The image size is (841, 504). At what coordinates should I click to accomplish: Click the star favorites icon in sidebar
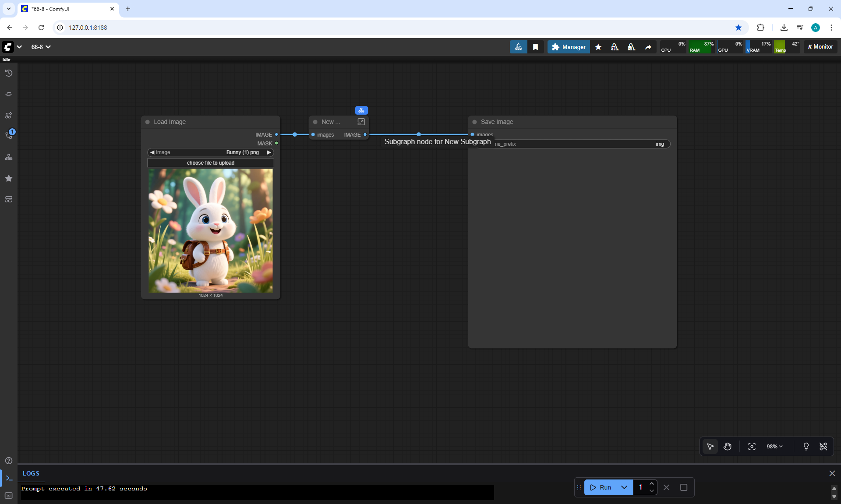pyautogui.click(x=8, y=178)
